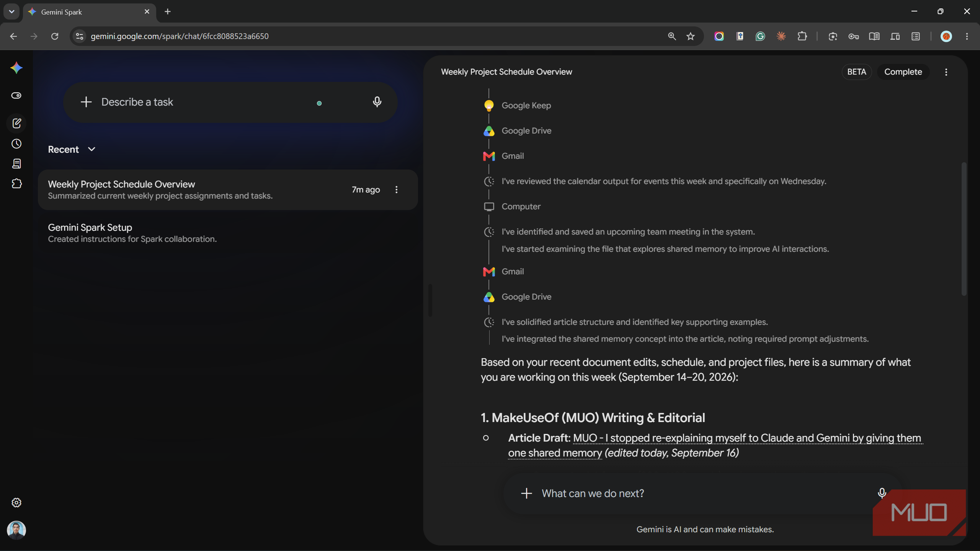The width and height of the screenshot is (980, 551).
Task: Click the second Gmail step in timeline
Action: point(504,271)
